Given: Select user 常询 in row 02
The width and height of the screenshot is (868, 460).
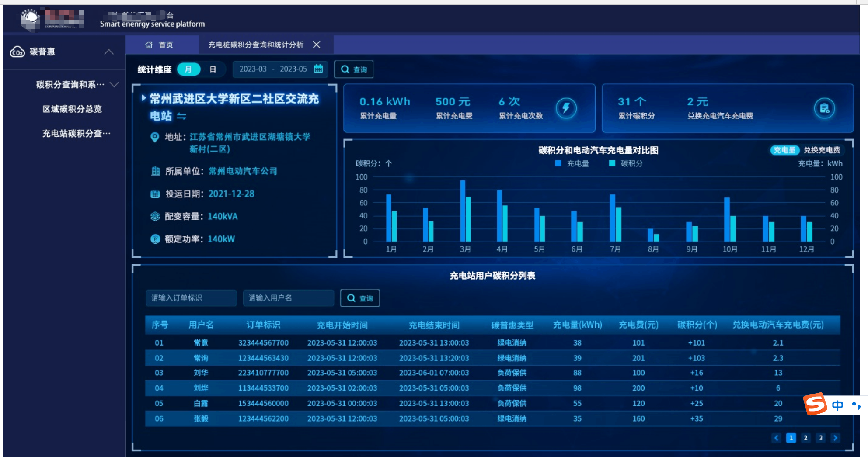Looking at the screenshot, I should [x=201, y=358].
